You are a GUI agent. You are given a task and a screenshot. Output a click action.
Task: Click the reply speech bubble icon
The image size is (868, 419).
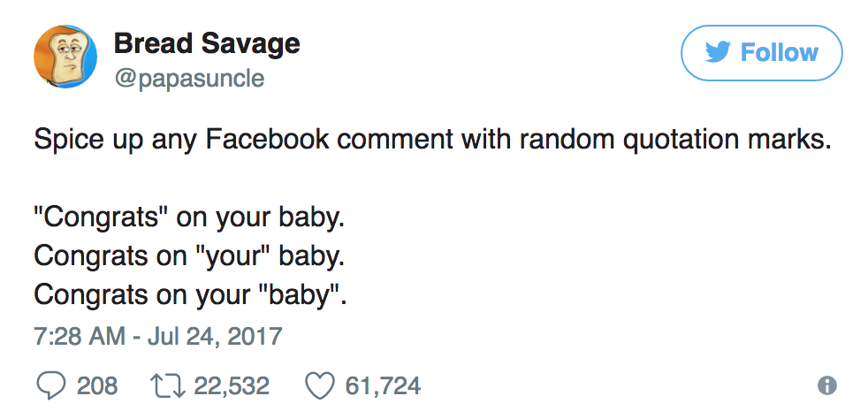[x=49, y=385]
